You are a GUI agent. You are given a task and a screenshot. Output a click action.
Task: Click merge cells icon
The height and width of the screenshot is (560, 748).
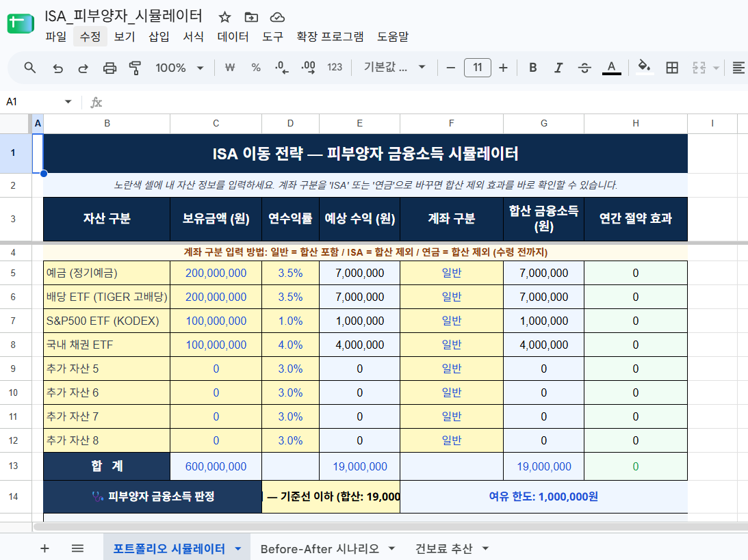click(x=699, y=68)
